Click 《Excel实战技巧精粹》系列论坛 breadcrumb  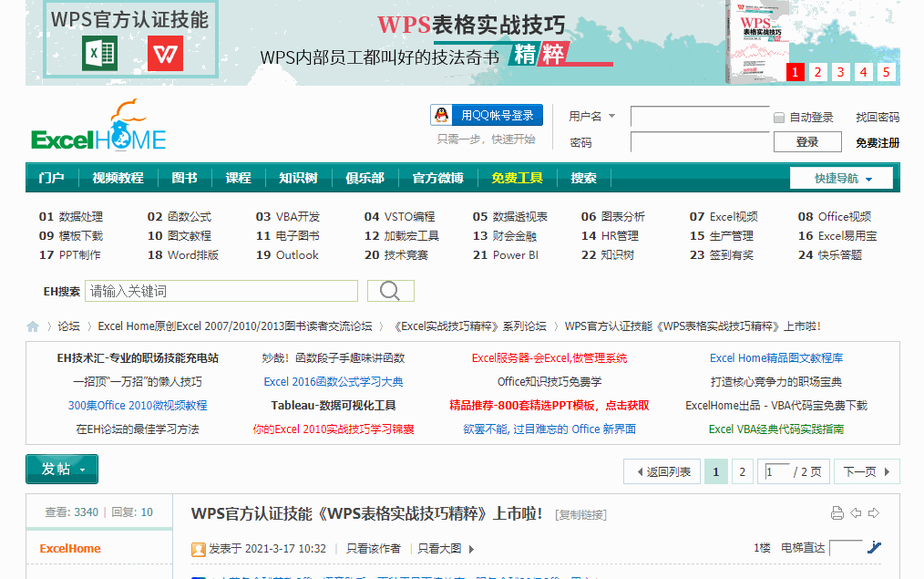pyautogui.click(x=469, y=326)
